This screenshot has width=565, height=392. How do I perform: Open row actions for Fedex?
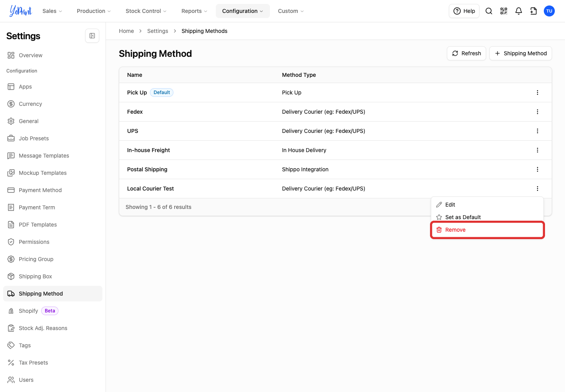[538, 112]
